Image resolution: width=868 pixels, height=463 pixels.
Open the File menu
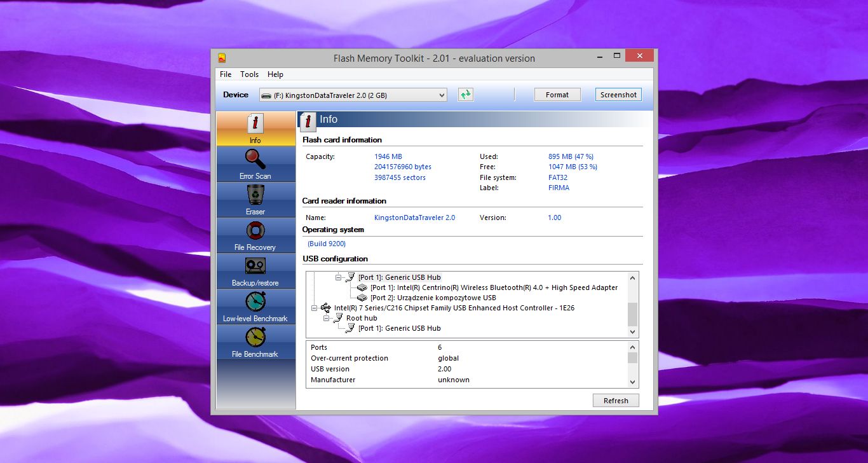coord(226,74)
